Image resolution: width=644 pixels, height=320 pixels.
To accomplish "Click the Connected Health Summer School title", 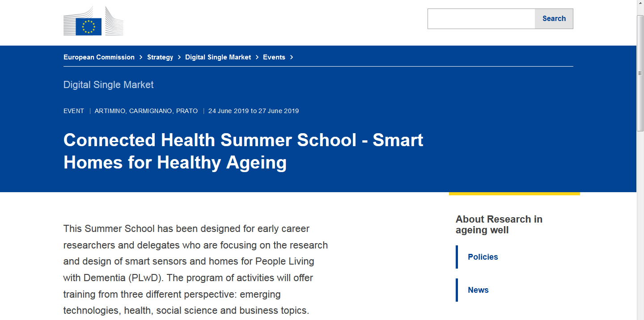I will [243, 151].
